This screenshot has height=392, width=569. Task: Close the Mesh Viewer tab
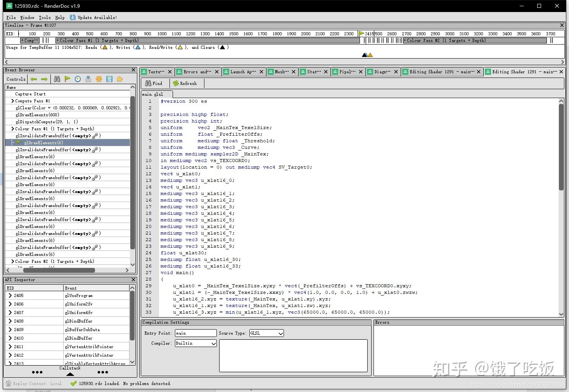[x=294, y=72]
